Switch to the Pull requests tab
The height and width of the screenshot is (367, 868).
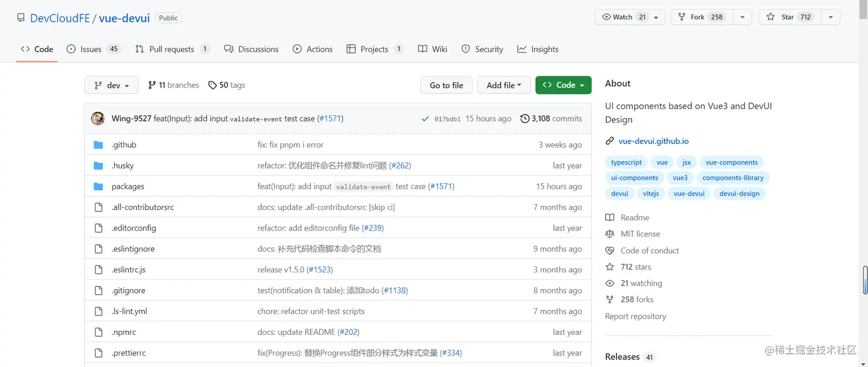click(x=172, y=49)
